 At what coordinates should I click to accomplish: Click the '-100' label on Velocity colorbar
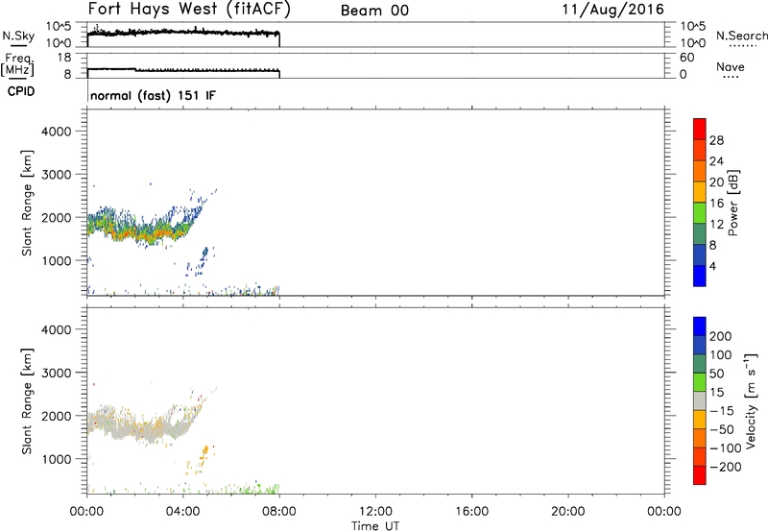[x=725, y=448]
